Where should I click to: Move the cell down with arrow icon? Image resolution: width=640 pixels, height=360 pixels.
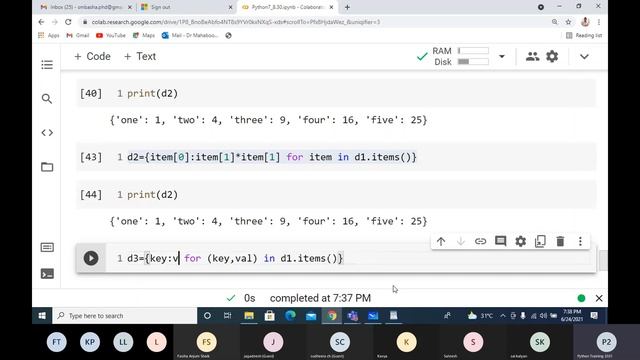tap(460, 241)
